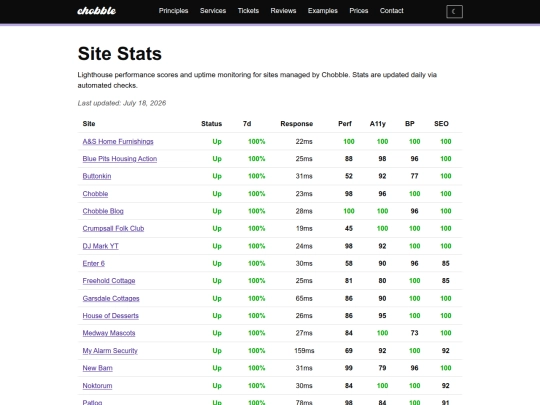Open the House of Desserts link

111,316
